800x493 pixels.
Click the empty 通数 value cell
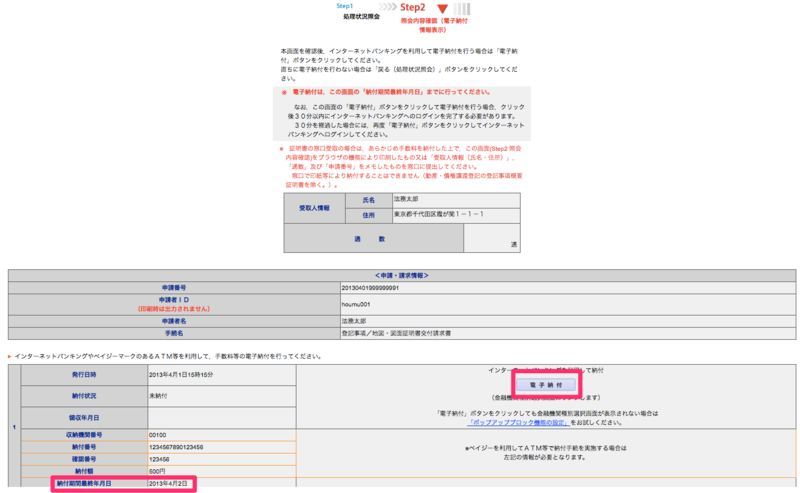[492, 238]
